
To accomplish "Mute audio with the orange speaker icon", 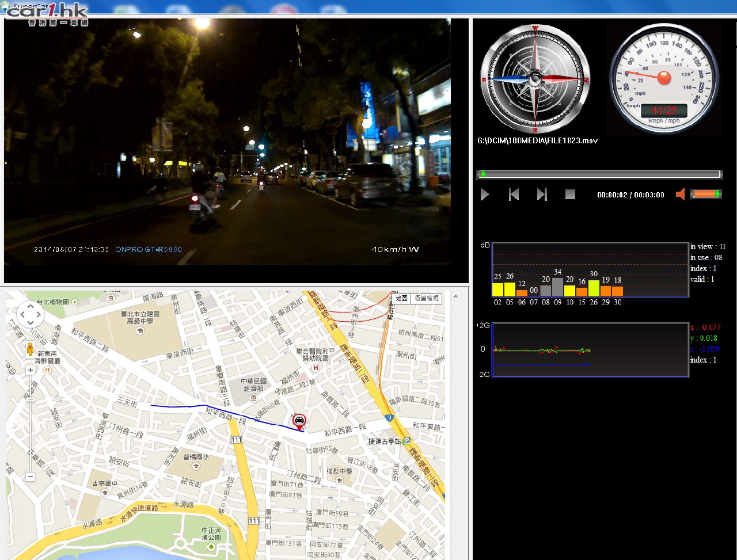I will pyautogui.click(x=680, y=195).
